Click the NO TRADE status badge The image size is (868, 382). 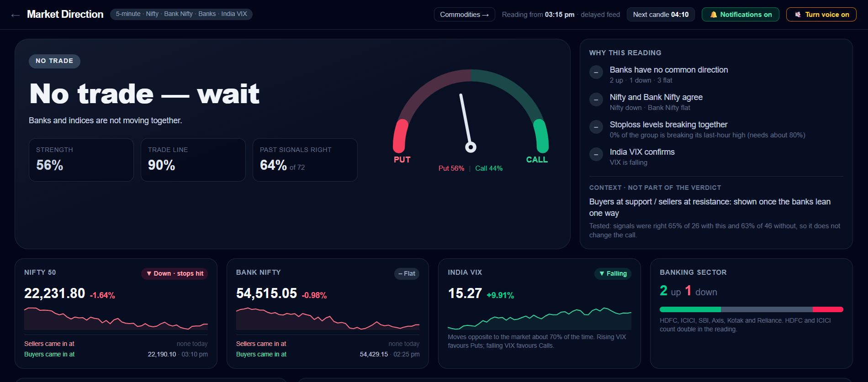click(54, 61)
